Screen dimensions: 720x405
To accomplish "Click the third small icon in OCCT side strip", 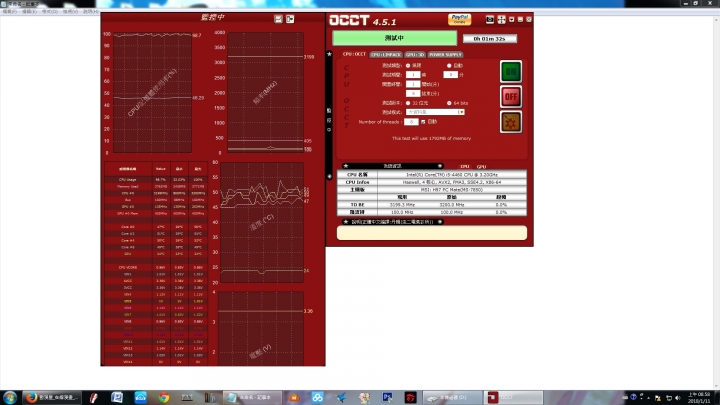I will pos(329,130).
